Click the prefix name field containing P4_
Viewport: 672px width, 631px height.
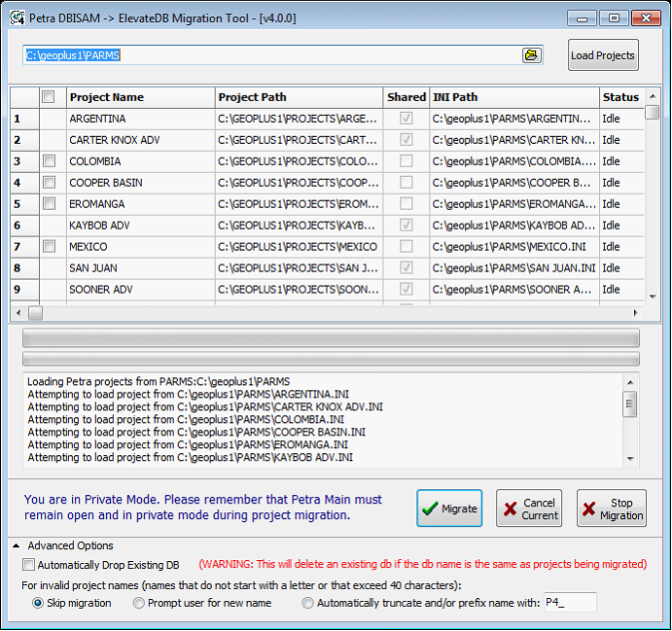pyautogui.click(x=569, y=603)
